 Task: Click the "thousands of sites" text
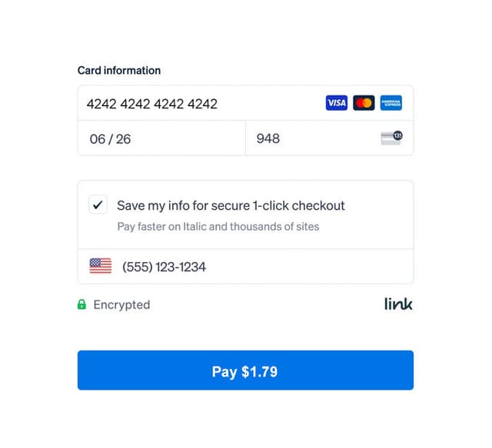(277, 227)
